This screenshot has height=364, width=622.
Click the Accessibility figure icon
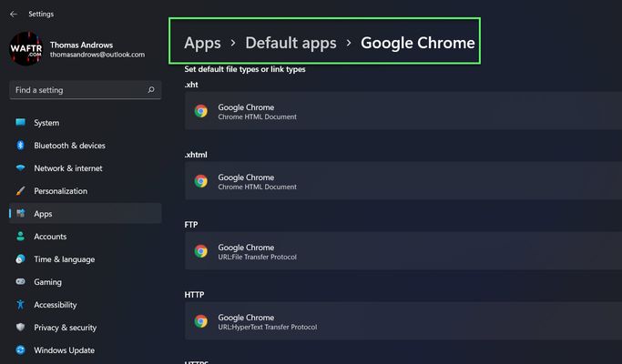[x=21, y=305]
